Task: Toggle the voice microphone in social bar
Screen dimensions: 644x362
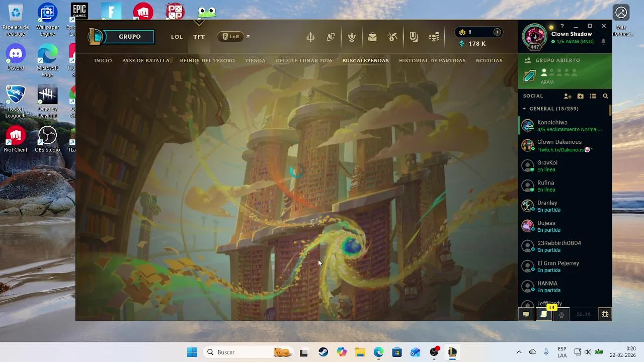Action: click(x=561, y=314)
